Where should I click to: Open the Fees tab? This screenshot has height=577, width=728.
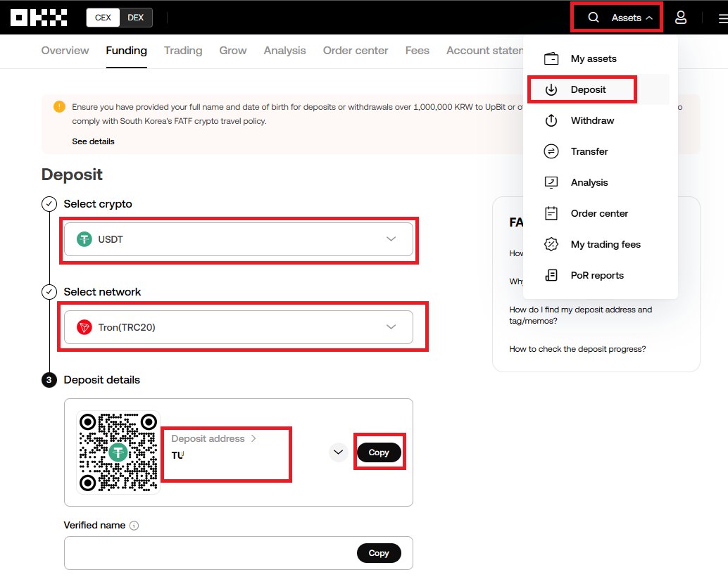[x=418, y=51]
